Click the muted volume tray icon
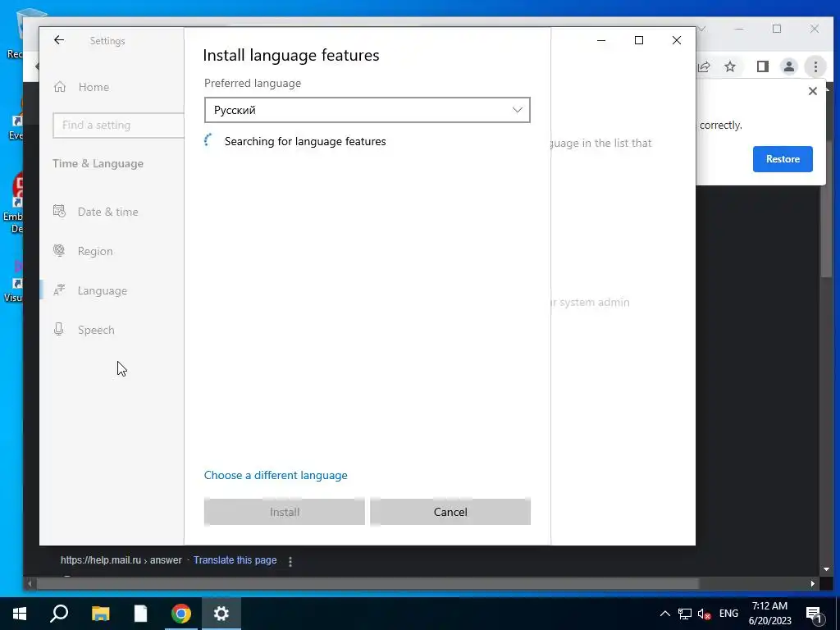The image size is (840, 630). pos(704,614)
